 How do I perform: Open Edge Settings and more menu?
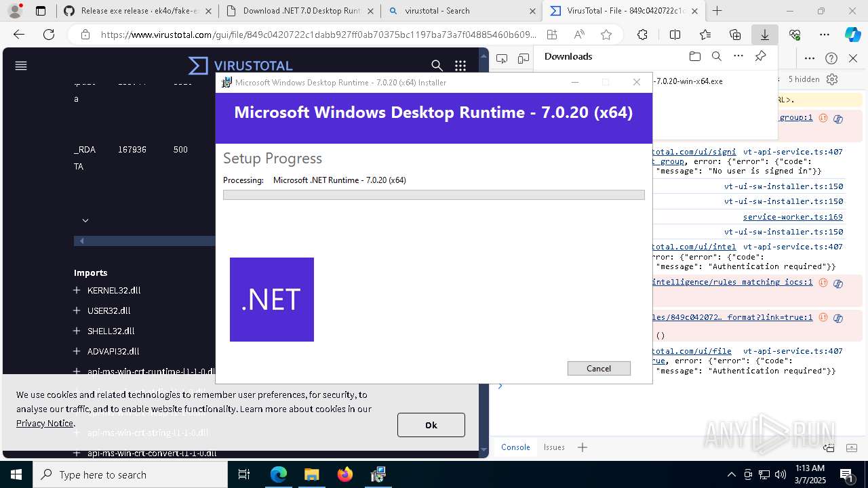coord(825,35)
